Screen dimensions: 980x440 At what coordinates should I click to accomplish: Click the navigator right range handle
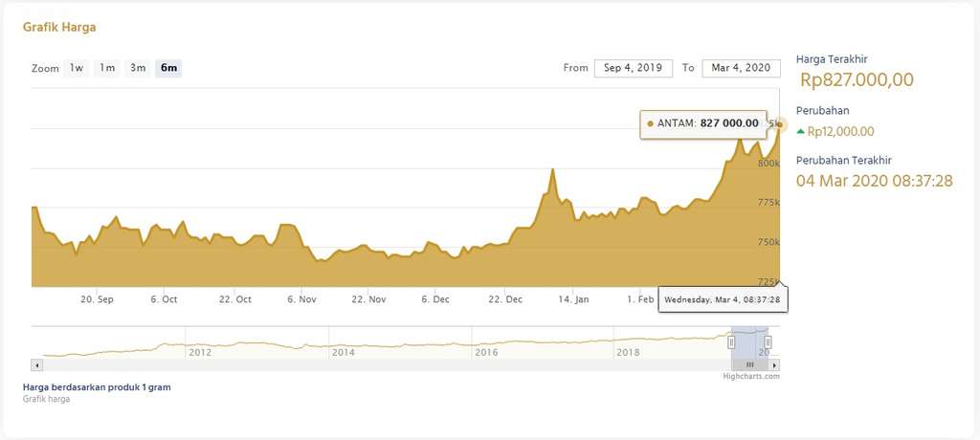768,341
